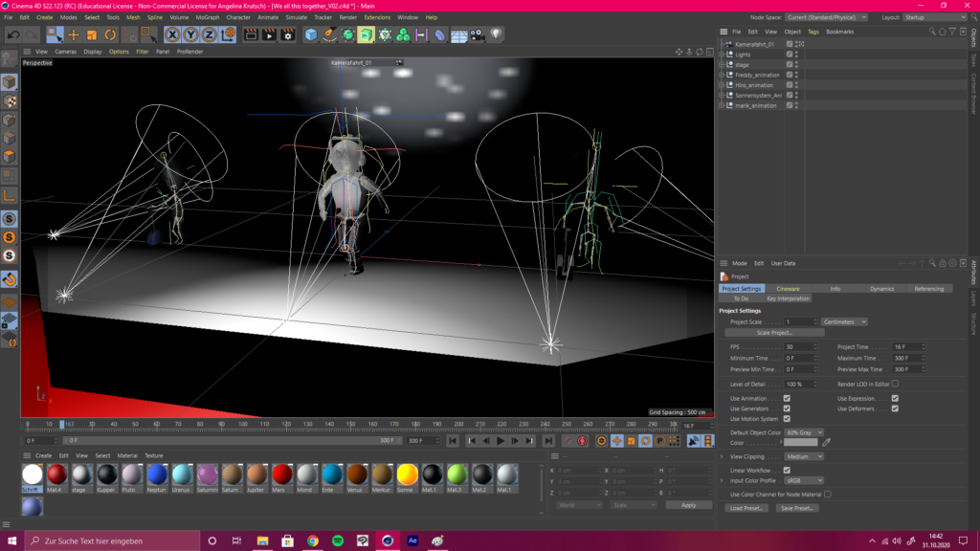The height and width of the screenshot is (551, 980).
Task: Select the Move tool in top toolbar
Action: coord(74,35)
